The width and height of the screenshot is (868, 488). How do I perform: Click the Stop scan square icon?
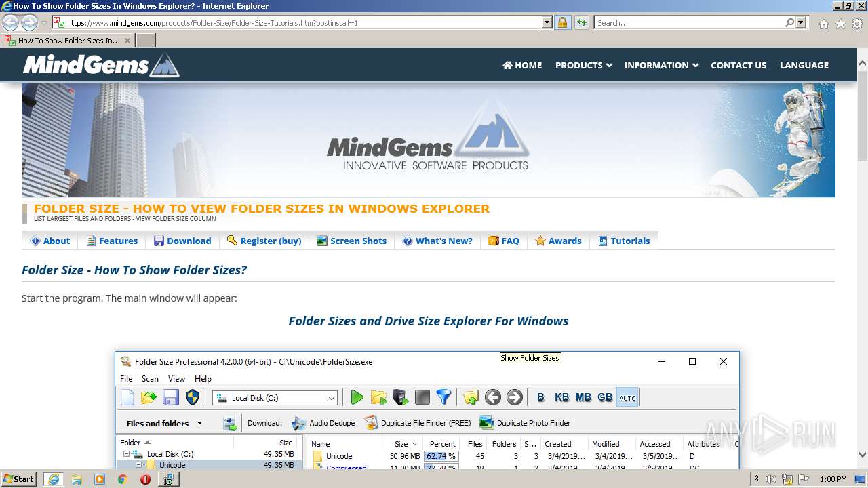pyautogui.click(x=422, y=398)
